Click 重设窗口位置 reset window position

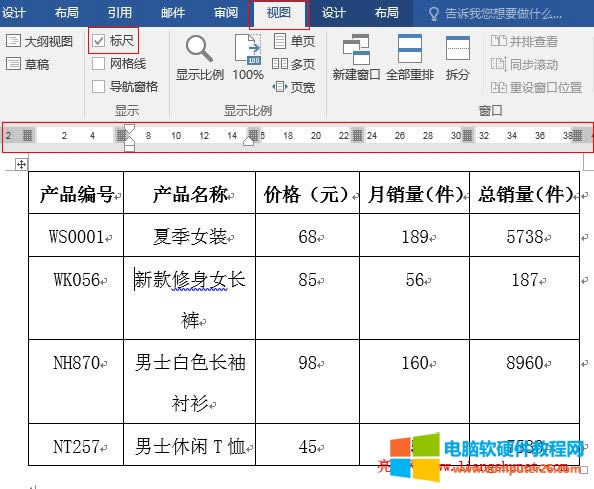(x=536, y=87)
